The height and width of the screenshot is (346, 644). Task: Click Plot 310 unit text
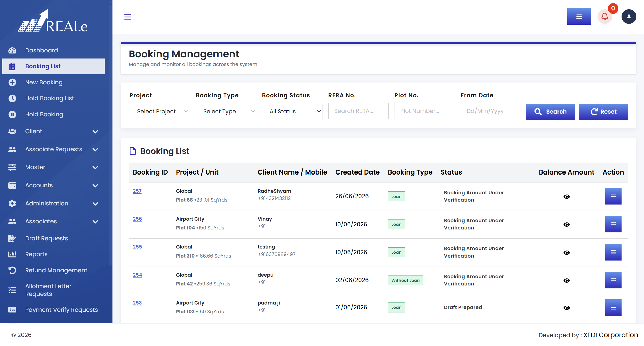point(185,256)
